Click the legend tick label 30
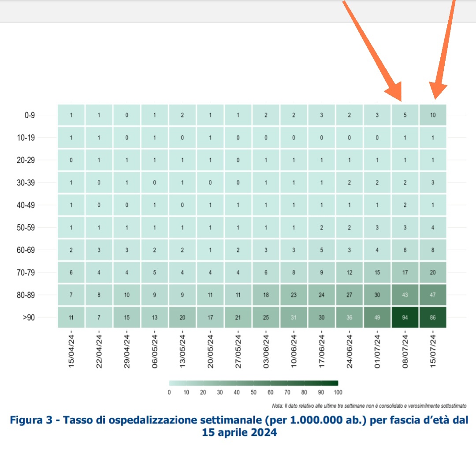This screenshot has width=476, height=450. [x=220, y=392]
